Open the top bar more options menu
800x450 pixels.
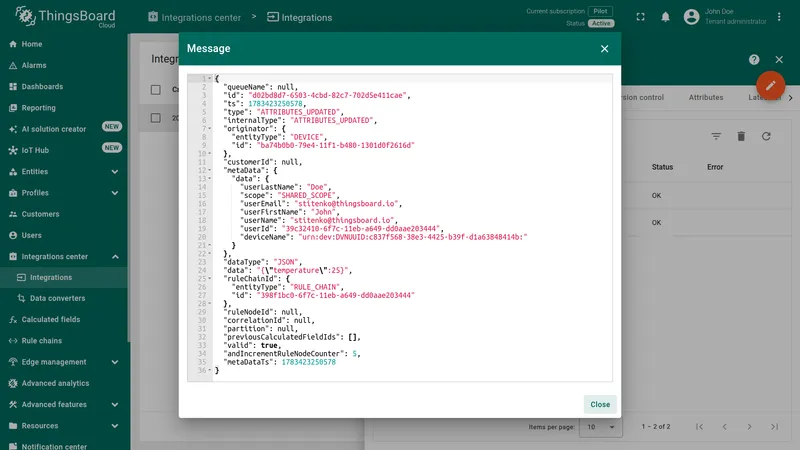(779, 17)
